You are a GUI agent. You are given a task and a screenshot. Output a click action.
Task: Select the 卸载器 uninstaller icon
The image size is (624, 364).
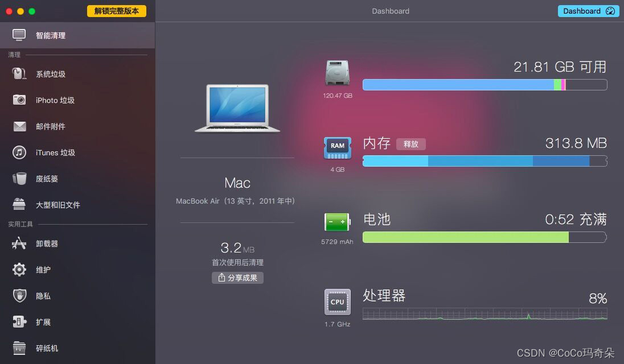pos(19,243)
